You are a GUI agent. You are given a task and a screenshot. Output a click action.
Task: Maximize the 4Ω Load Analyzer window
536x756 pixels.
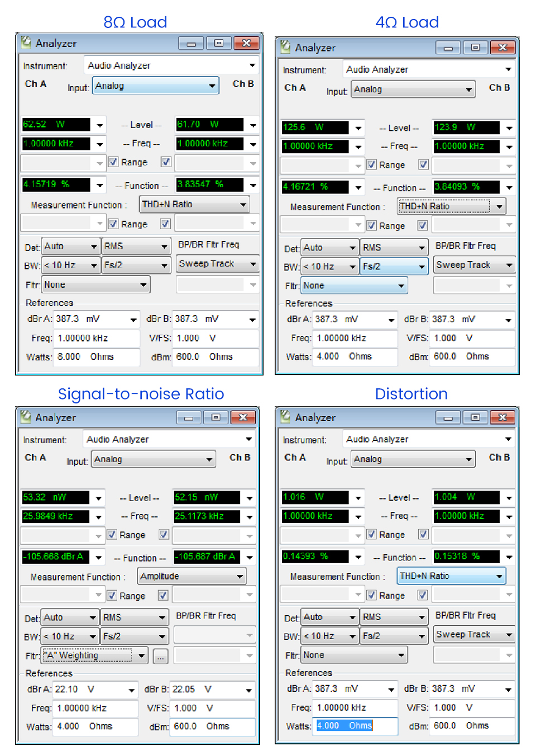coord(475,47)
